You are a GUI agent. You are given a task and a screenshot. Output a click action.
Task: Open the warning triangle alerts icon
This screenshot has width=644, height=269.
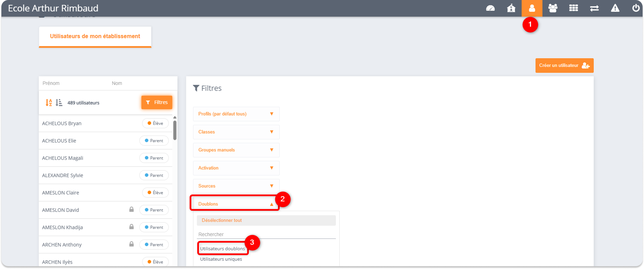[615, 8]
